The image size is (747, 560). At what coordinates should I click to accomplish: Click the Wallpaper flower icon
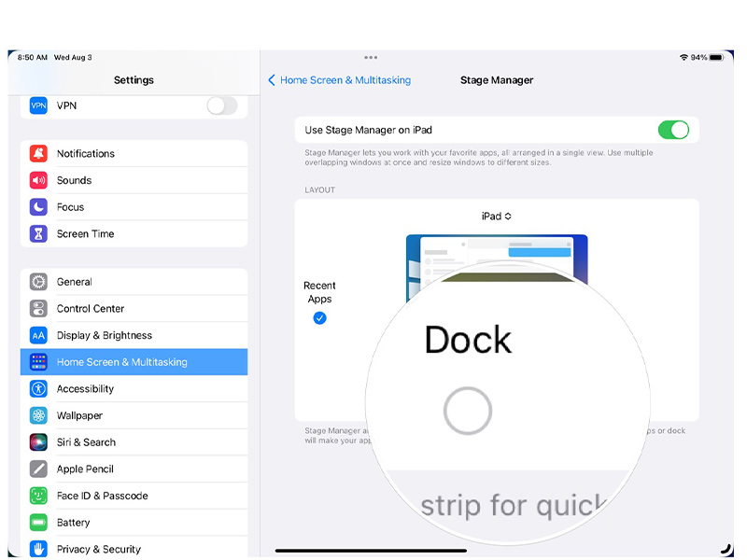pos(38,415)
